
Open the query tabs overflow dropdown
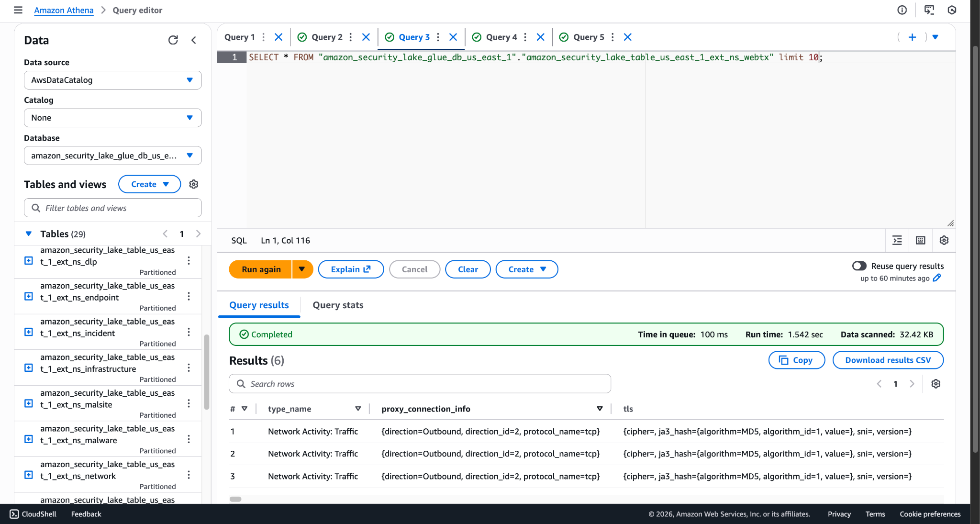point(935,37)
